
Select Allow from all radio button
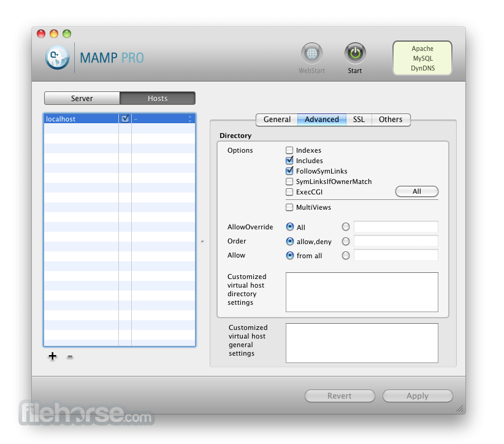click(x=289, y=255)
